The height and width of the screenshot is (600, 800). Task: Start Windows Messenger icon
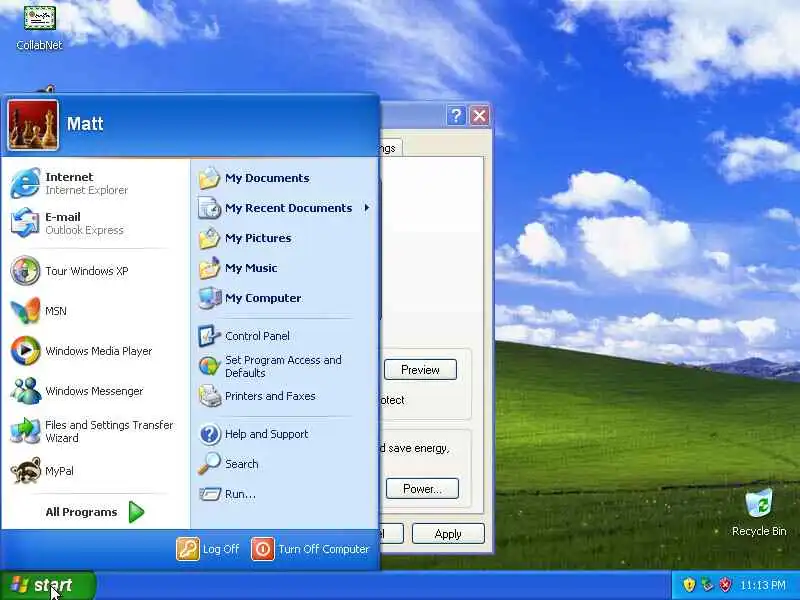click(x=25, y=391)
